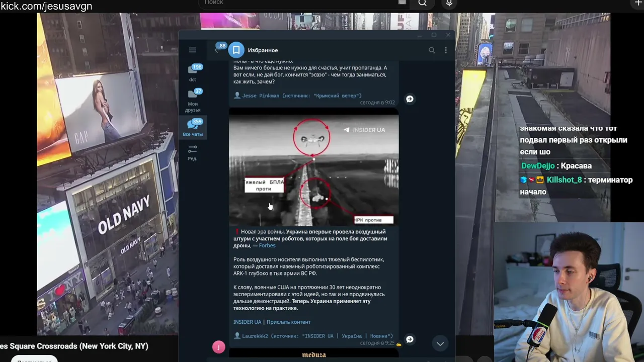Forward the INSIDER UA drone post
The height and width of the screenshot is (362, 644).
click(x=410, y=339)
